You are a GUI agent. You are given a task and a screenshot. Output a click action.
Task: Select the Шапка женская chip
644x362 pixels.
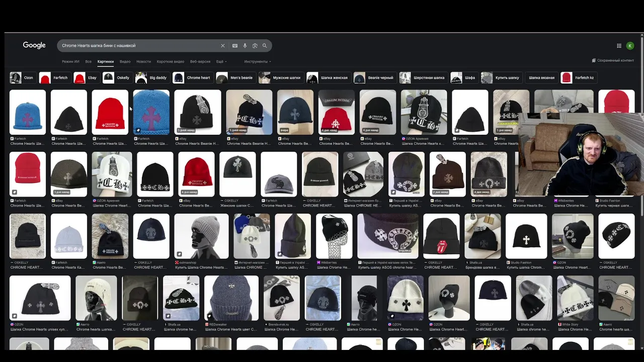point(328,78)
